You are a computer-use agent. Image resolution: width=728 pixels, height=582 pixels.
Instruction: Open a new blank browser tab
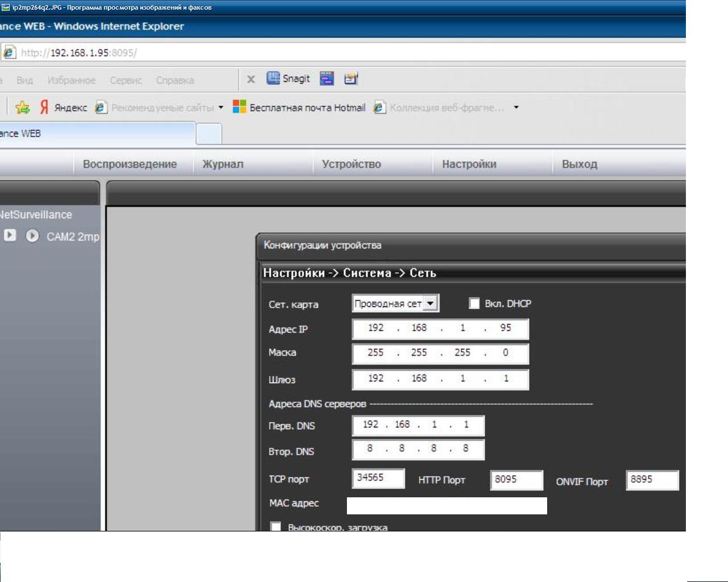pyautogui.click(x=209, y=134)
